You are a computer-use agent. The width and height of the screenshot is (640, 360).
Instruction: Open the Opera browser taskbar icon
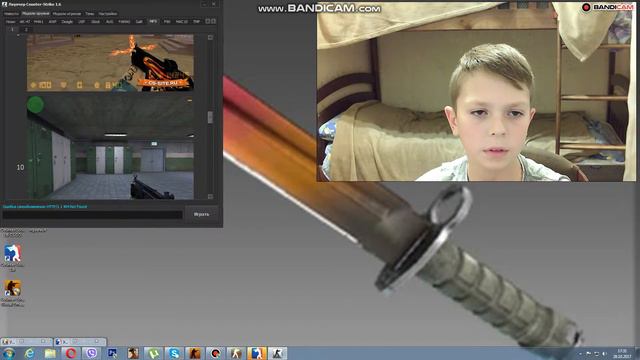click(x=71, y=353)
